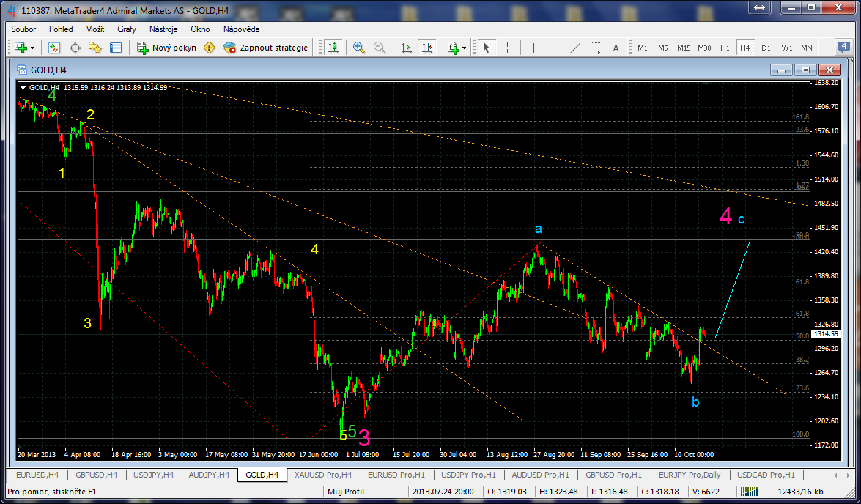Select the arrow cursor tool

coord(486,48)
